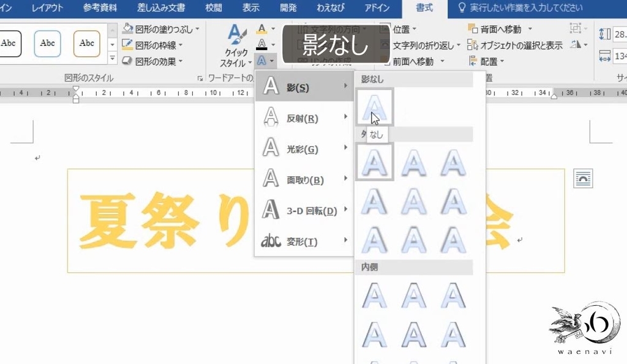Choose the orange-outlined Abc shape style

coord(86,43)
